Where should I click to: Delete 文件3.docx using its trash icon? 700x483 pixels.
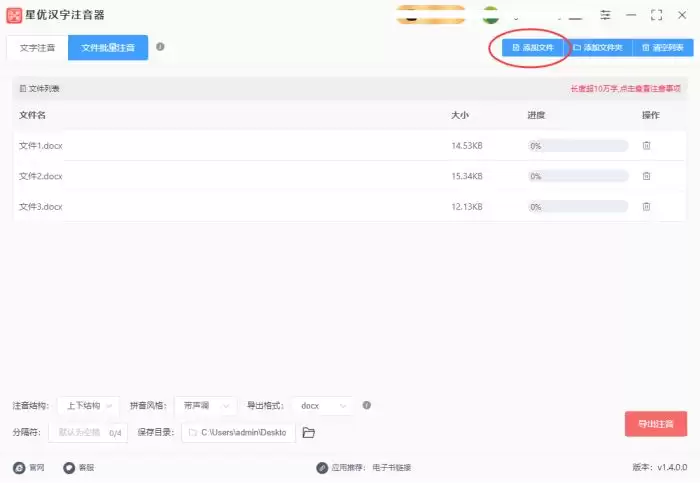coord(646,207)
